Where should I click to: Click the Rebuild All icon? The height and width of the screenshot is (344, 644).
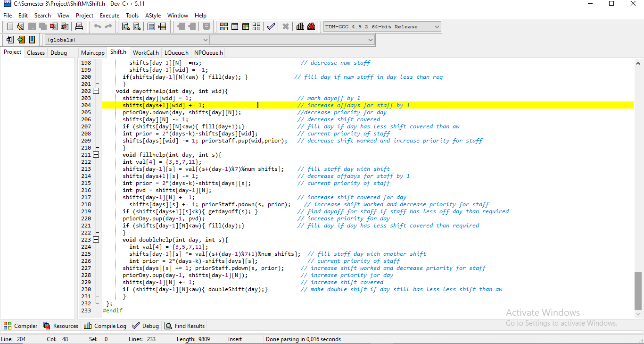click(x=256, y=27)
